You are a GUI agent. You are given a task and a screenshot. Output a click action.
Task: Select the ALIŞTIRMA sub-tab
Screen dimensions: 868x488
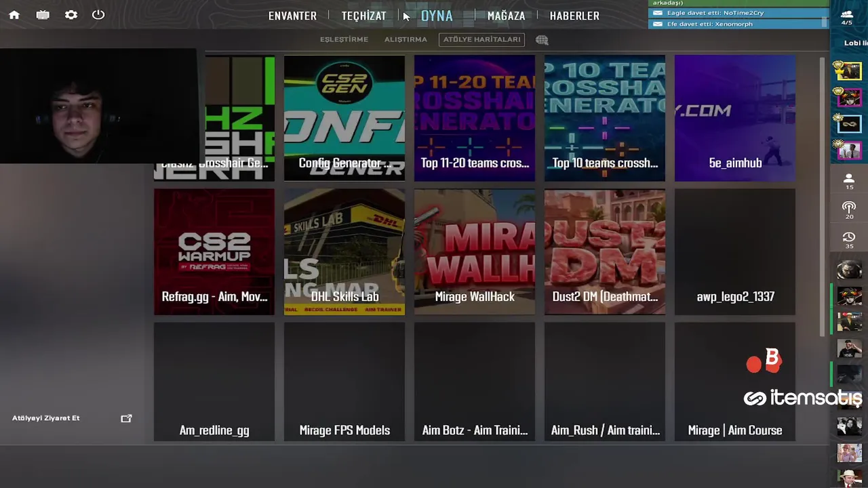click(x=406, y=39)
